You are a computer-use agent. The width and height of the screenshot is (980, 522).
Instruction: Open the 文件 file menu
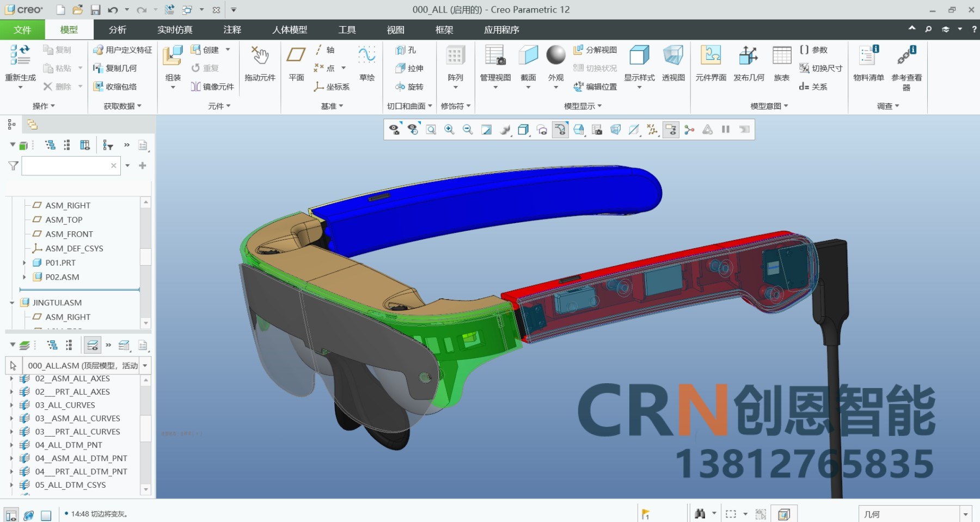(22, 29)
